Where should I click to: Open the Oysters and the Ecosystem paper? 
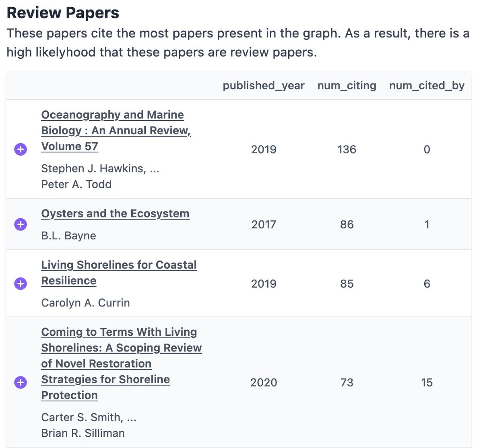click(x=115, y=214)
